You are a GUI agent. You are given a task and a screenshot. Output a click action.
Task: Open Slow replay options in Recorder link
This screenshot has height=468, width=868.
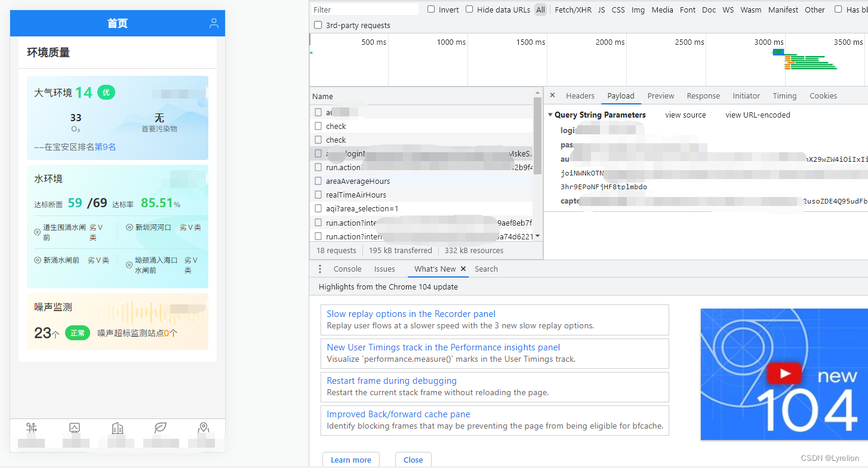[411, 314]
